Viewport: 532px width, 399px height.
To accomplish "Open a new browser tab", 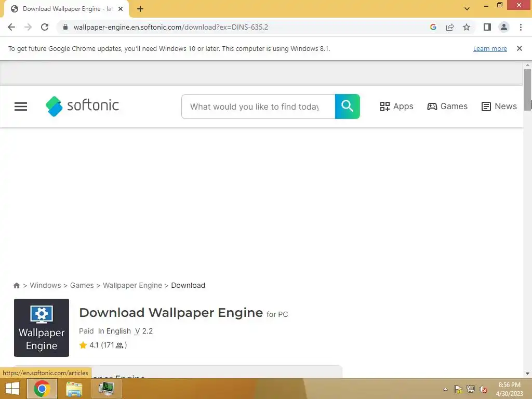I will click(140, 9).
